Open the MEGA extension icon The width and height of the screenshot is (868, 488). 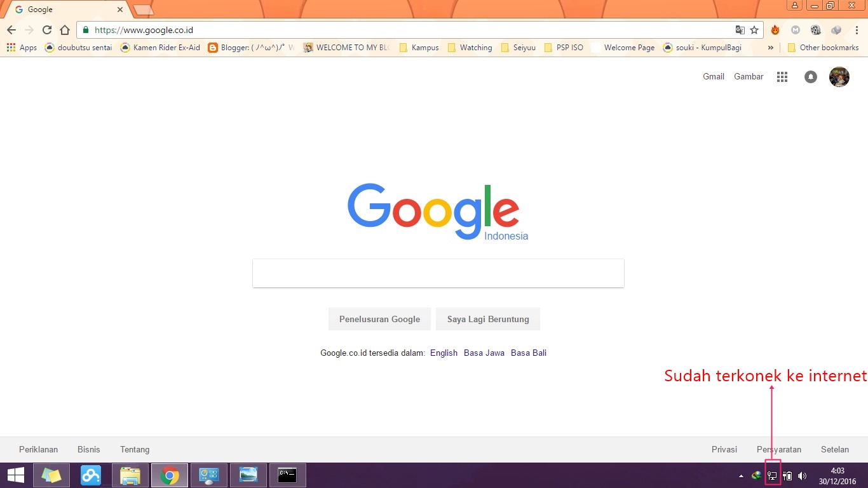[x=795, y=30]
